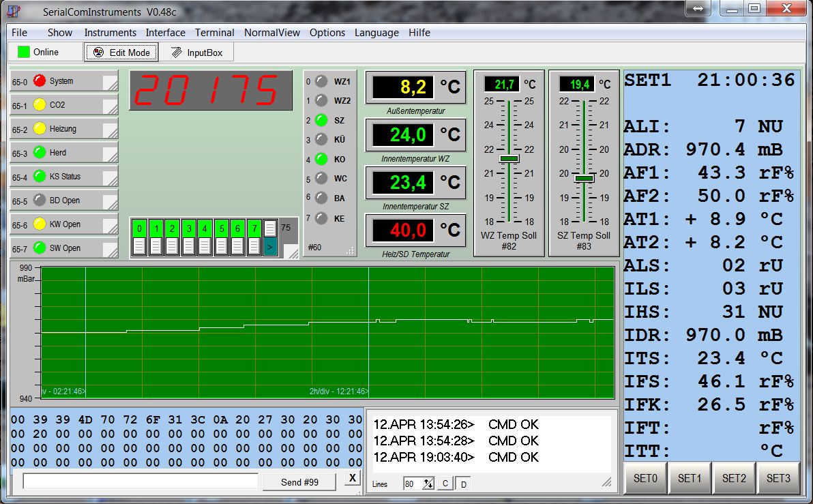The height and width of the screenshot is (504, 813).
Task: Click the SerialComInstruments title bar icon
Action: coord(14,12)
